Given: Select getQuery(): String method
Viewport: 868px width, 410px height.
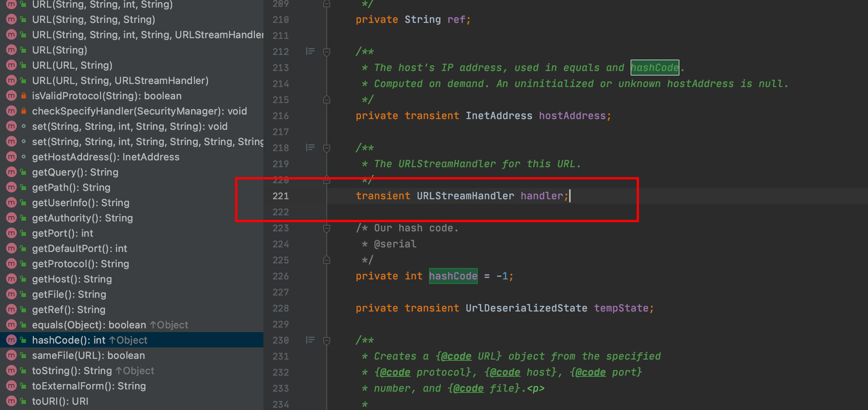Looking at the screenshot, I should coord(75,172).
